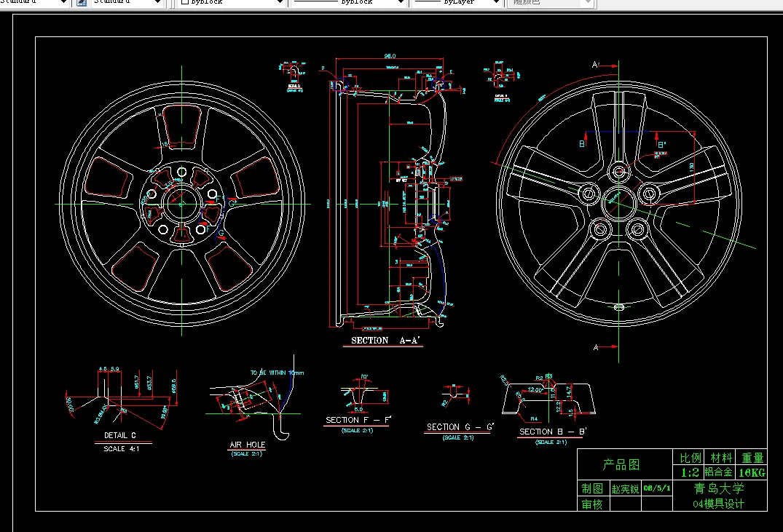Select the 96.0 dimension above section view

pos(390,56)
